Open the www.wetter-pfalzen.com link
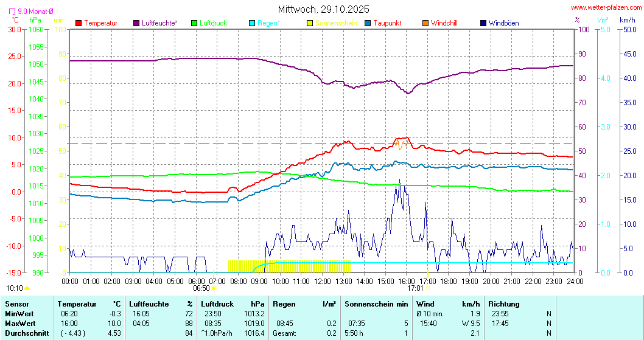 coord(606,7)
